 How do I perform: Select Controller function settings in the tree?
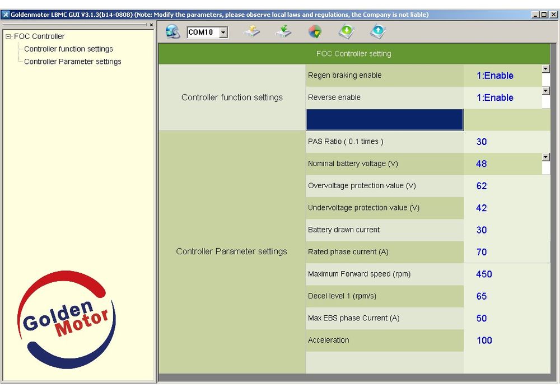68,49
